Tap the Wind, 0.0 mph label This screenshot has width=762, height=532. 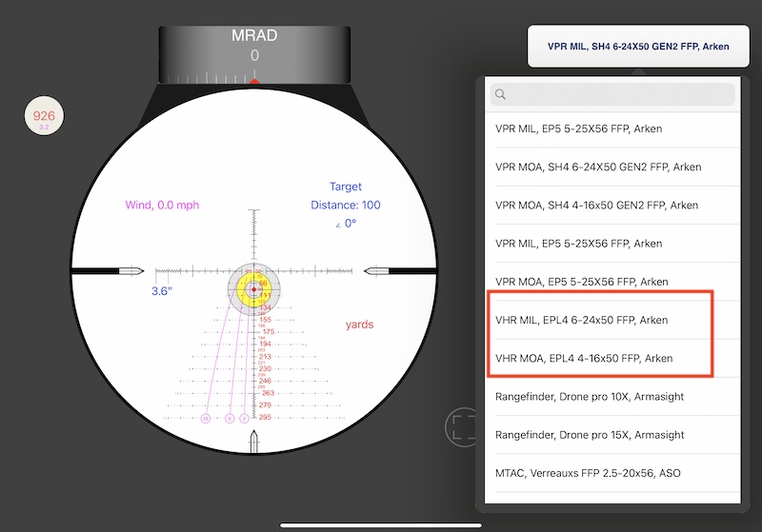coord(162,205)
